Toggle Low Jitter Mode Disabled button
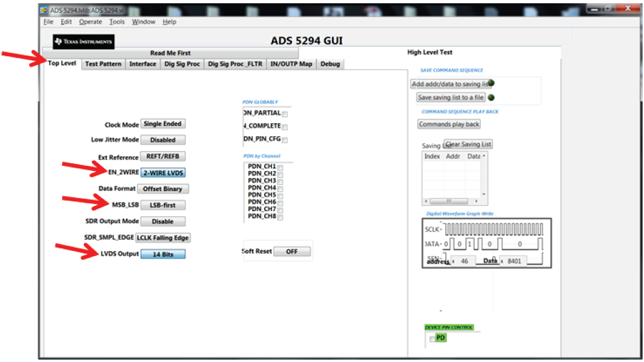The width and height of the screenshot is (644, 362). pos(163,140)
